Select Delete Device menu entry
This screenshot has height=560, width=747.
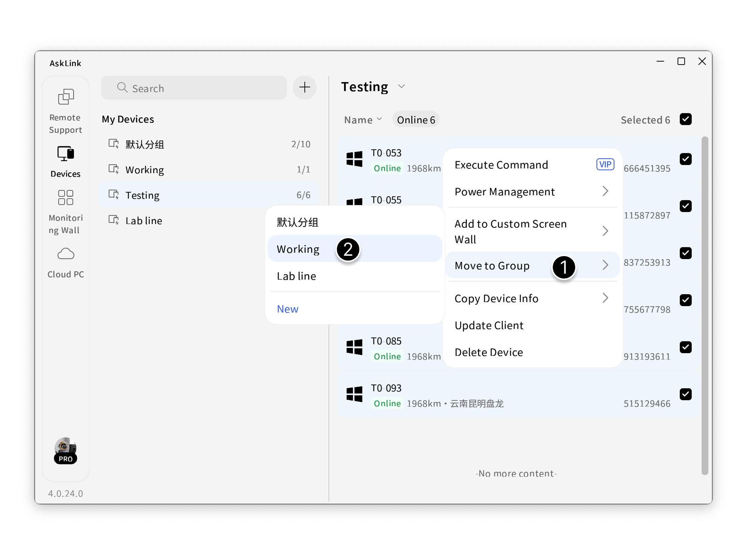[489, 352]
